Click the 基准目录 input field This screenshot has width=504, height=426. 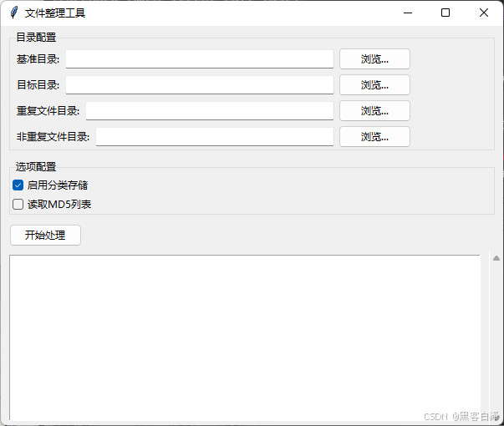click(200, 58)
